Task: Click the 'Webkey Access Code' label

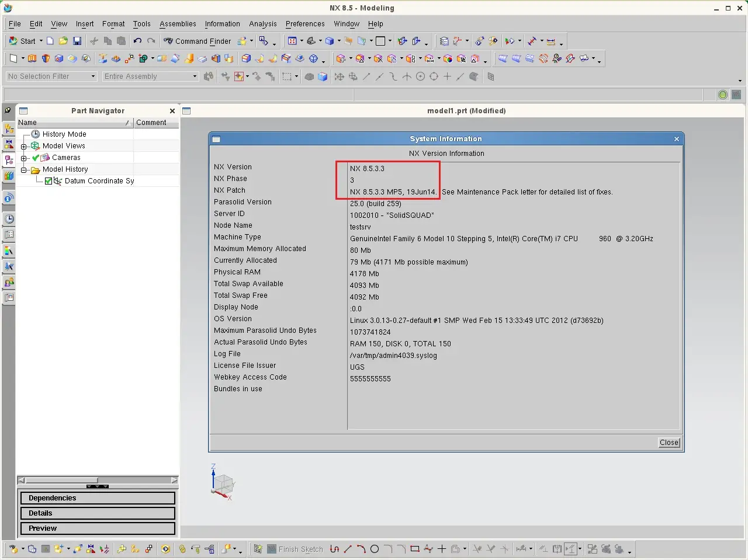Action: pyautogui.click(x=250, y=377)
